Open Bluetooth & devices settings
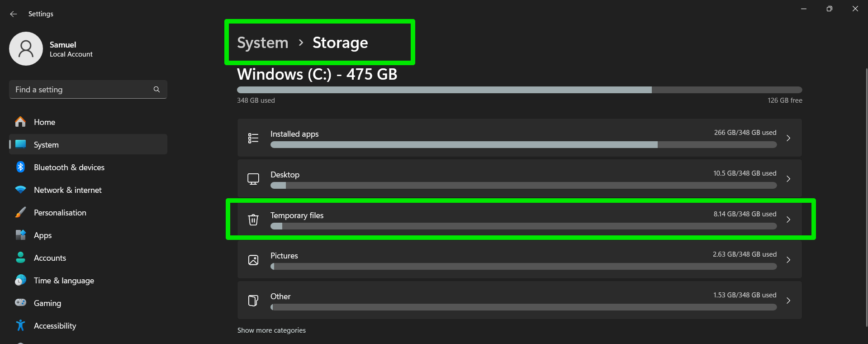 click(69, 167)
